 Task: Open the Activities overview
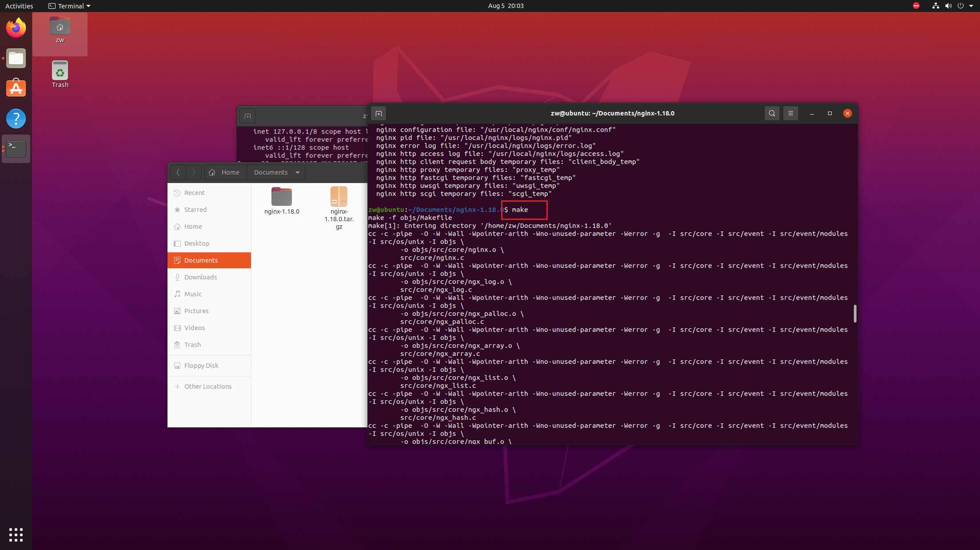click(x=19, y=6)
